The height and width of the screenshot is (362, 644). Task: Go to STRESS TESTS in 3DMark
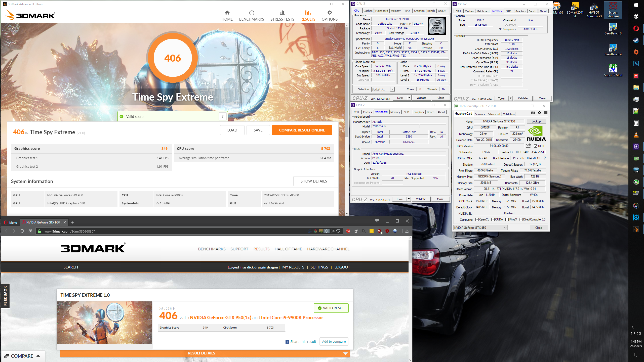pos(282,16)
